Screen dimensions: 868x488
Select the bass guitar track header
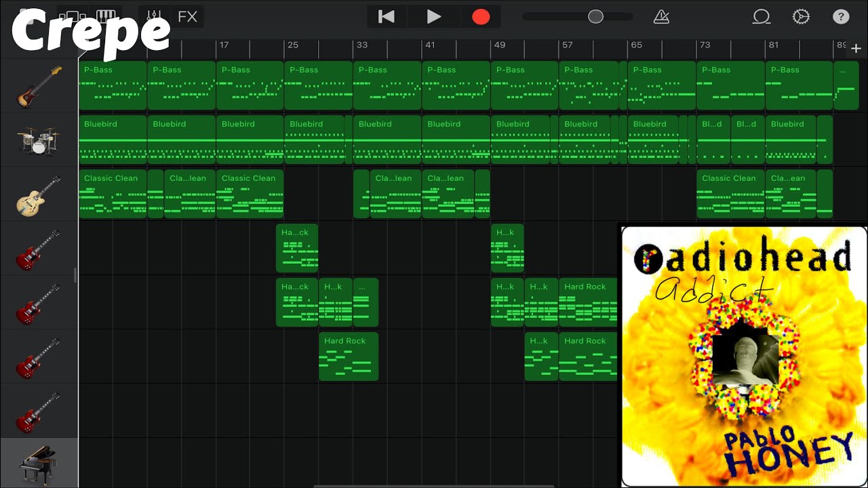click(39, 85)
